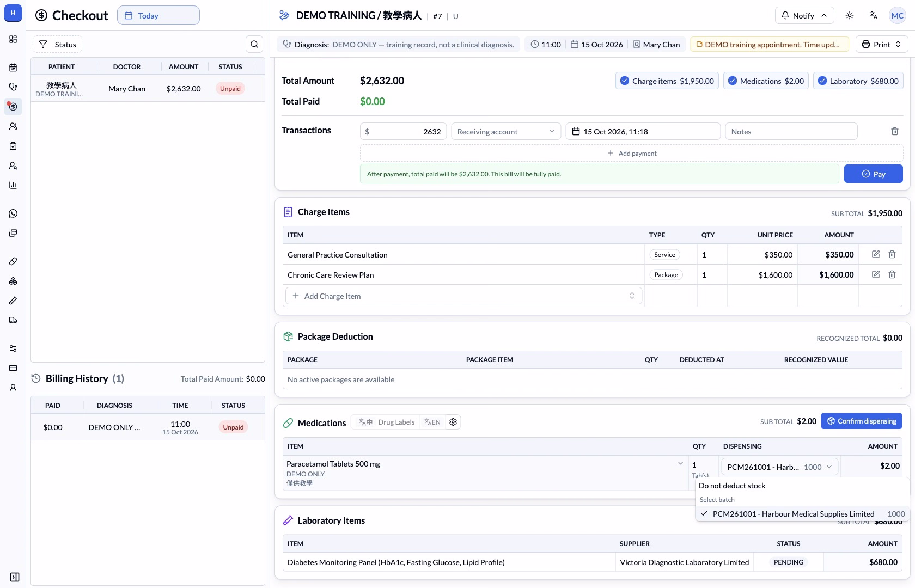Click Add payment link
The height and width of the screenshot is (588, 915).
(632, 153)
